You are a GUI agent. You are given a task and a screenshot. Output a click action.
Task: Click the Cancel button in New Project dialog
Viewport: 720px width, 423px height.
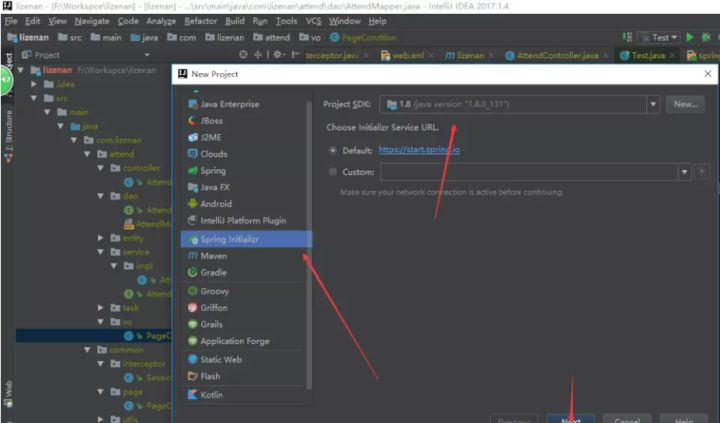[x=627, y=419]
